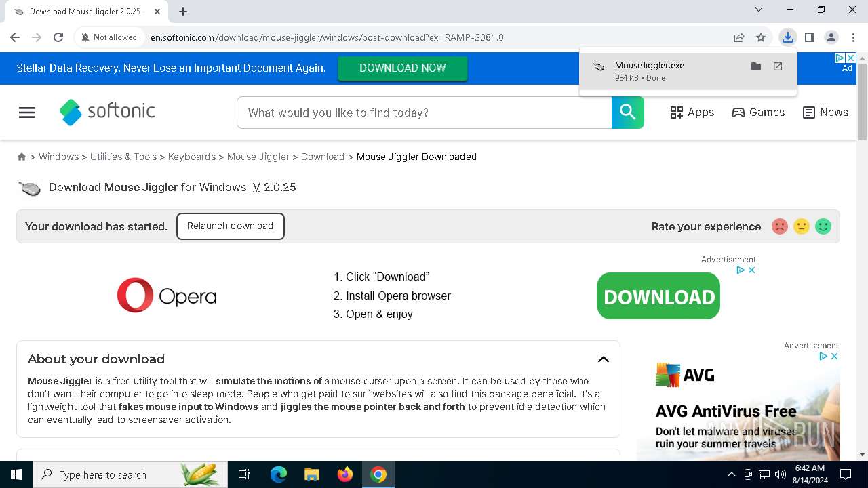Click the Relaunch download button
This screenshot has width=868, height=488.
click(230, 226)
